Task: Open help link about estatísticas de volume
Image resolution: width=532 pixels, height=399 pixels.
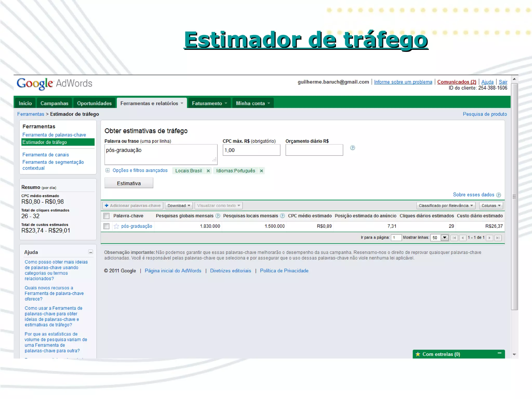Action: click(x=56, y=342)
